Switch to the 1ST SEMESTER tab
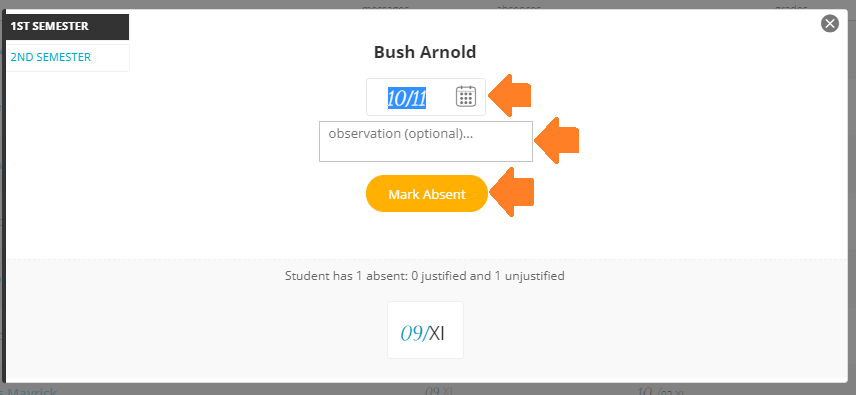Image resolution: width=856 pixels, height=395 pixels. point(66,27)
